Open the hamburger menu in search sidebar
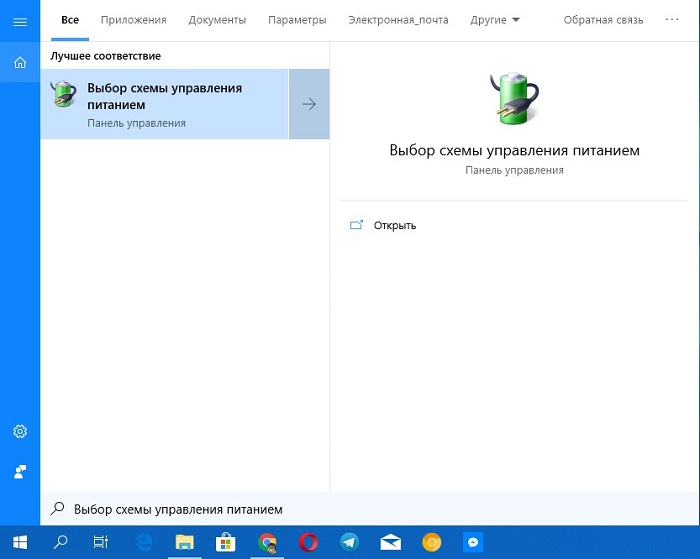The height and width of the screenshot is (559, 700). pyautogui.click(x=20, y=22)
